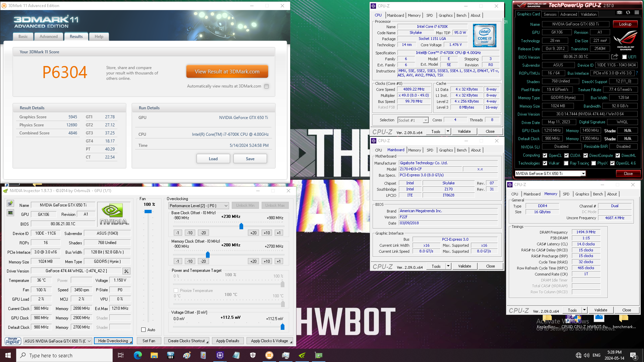Click the NVIDIA Inspector green taskbar icon
This screenshot has width=644, height=362.
coord(302,355)
